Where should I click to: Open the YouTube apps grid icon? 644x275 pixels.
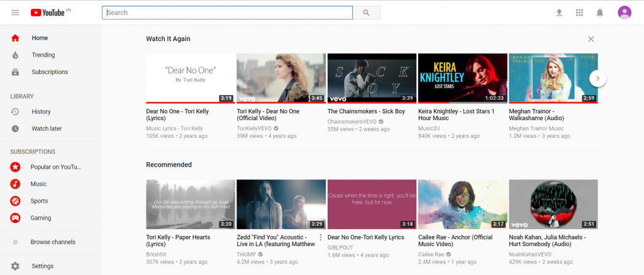point(579,13)
